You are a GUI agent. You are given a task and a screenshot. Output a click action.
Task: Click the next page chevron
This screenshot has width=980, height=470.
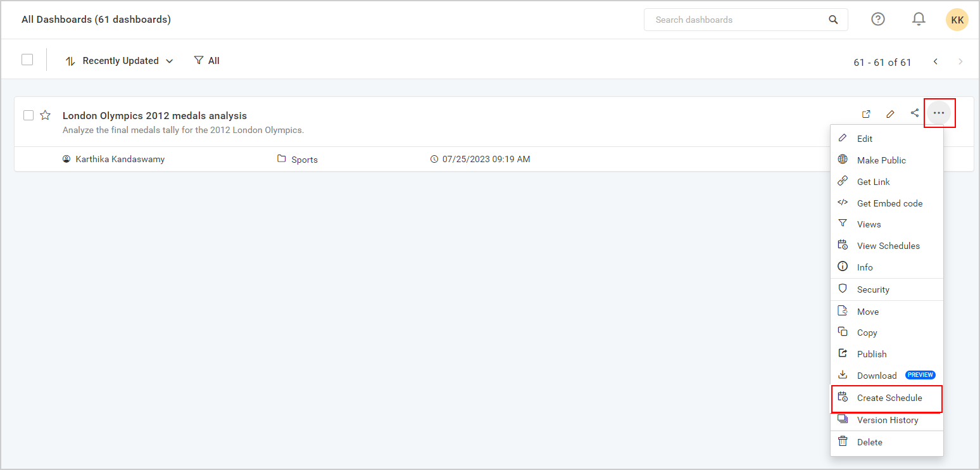(960, 61)
